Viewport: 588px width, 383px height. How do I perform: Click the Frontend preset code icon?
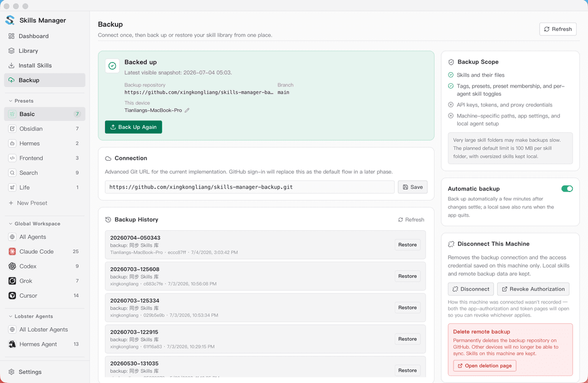(13, 158)
